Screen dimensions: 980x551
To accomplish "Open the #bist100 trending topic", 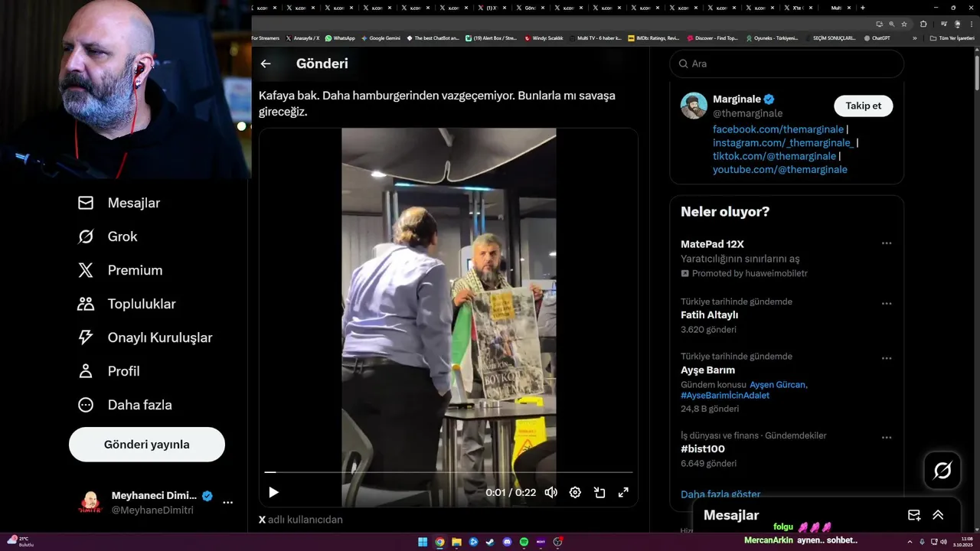I will [x=703, y=449].
